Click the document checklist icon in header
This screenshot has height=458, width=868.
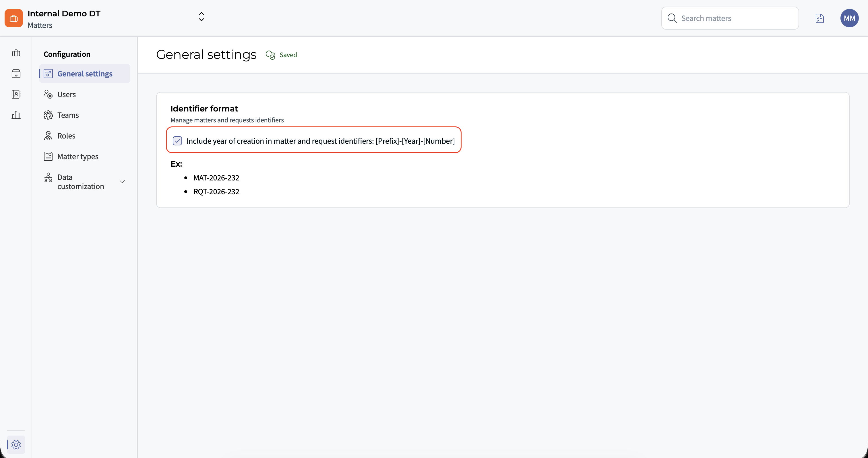[x=819, y=18]
